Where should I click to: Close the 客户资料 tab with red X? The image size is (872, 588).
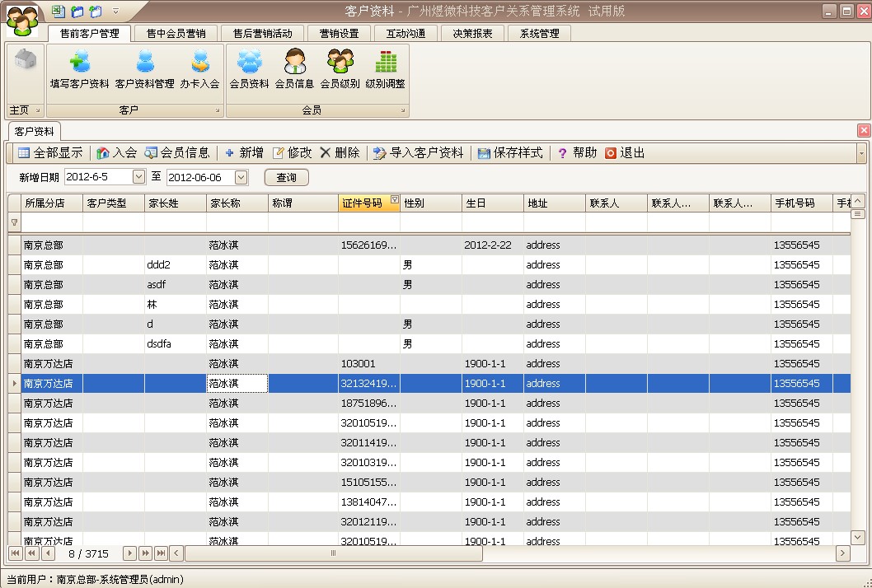[864, 130]
